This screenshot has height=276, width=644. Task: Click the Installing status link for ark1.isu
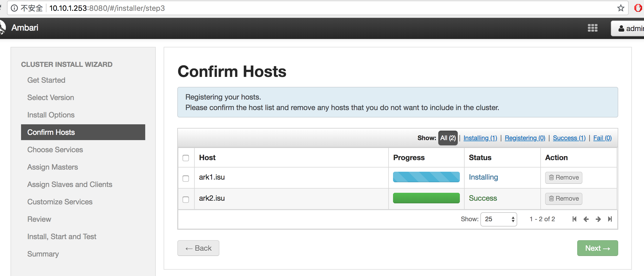tap(483, 177)
